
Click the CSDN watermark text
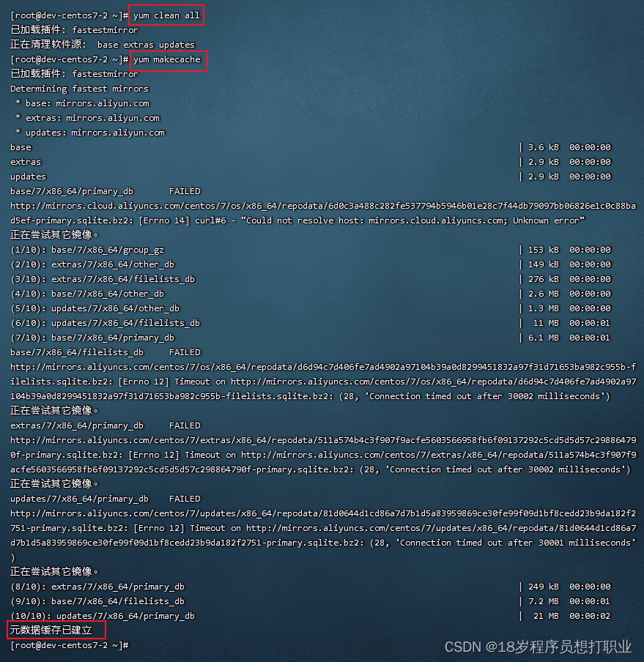tap(538, 647)
